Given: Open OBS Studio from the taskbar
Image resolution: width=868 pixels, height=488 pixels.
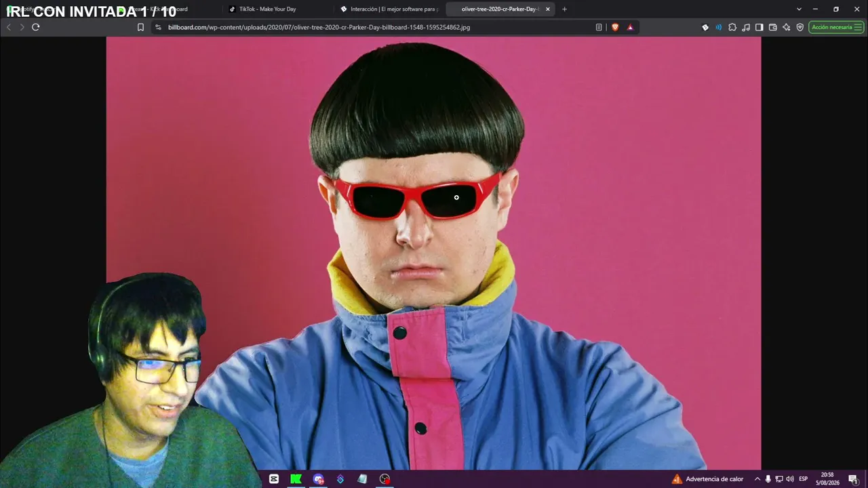Looking at the screenshot, I should pos(384,479).
